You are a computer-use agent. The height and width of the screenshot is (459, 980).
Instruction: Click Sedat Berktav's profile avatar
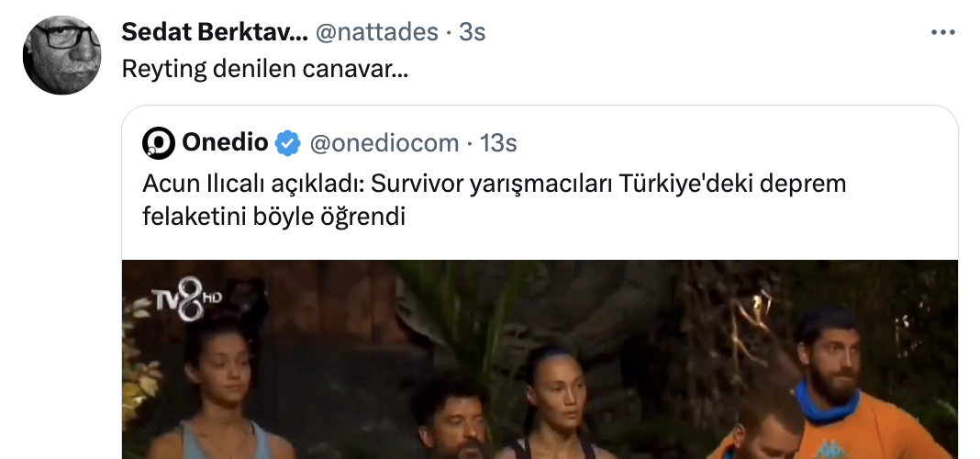[61, 55]
